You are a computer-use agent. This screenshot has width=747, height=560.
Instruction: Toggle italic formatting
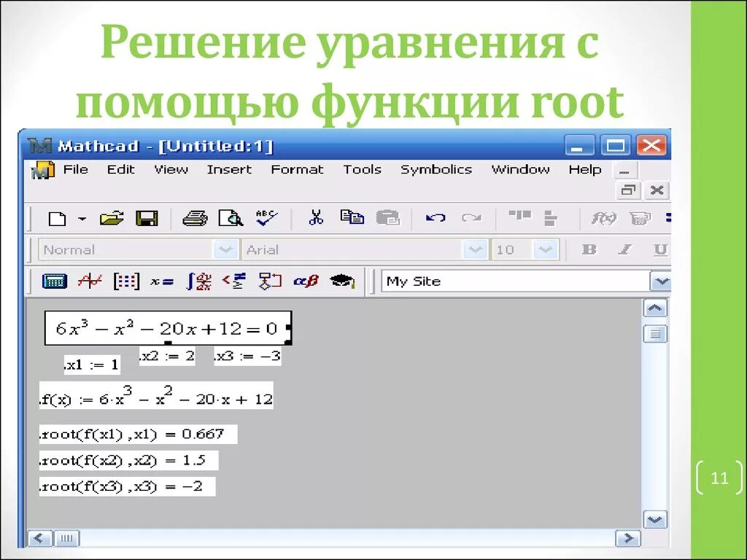click(x=624, y=249)
